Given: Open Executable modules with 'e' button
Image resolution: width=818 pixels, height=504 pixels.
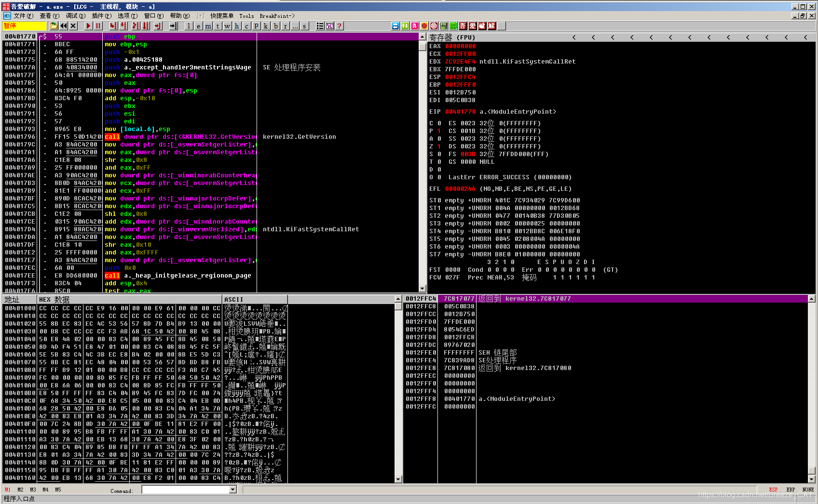Looking at the screenshot, I should coord(198,26).
